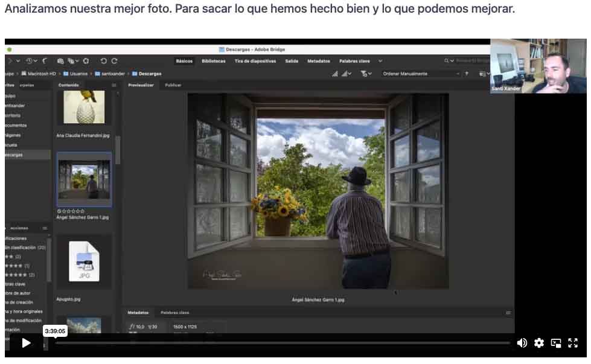
Task: Enable picture-in-picture mode
Action: click(556, 343)
